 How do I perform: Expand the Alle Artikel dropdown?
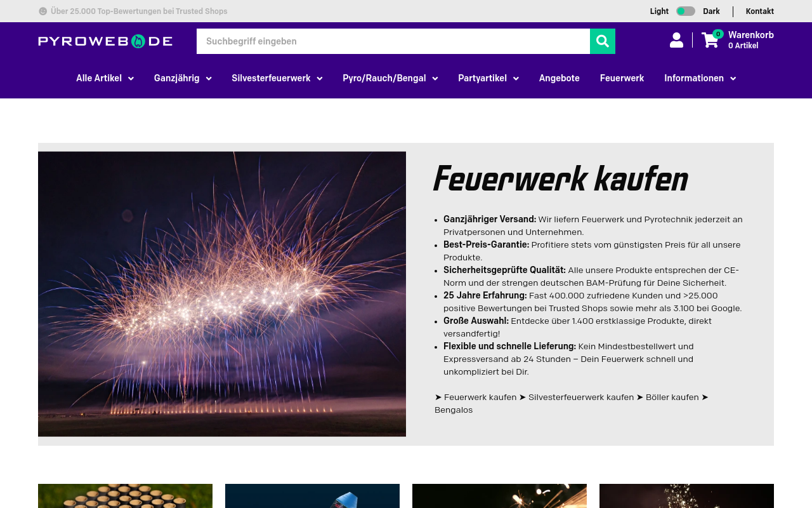(x=105, y=78)
